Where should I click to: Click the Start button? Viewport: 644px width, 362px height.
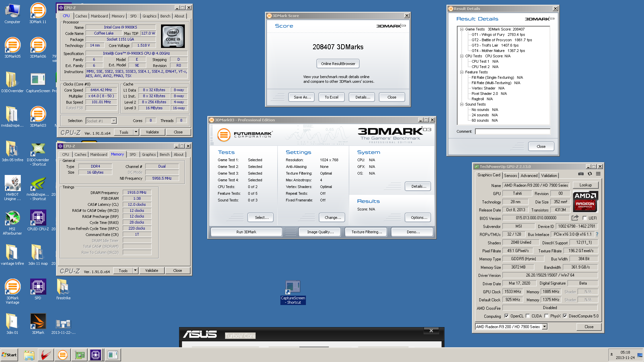click(9, 355)
